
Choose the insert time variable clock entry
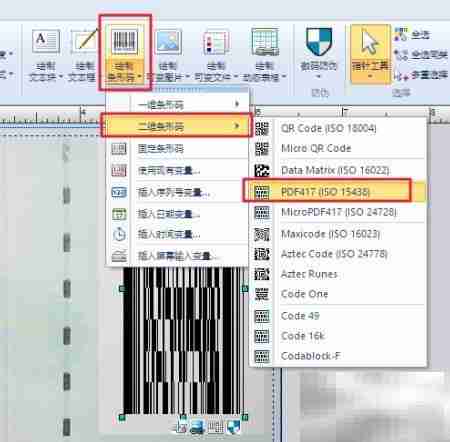coord(178,235)
